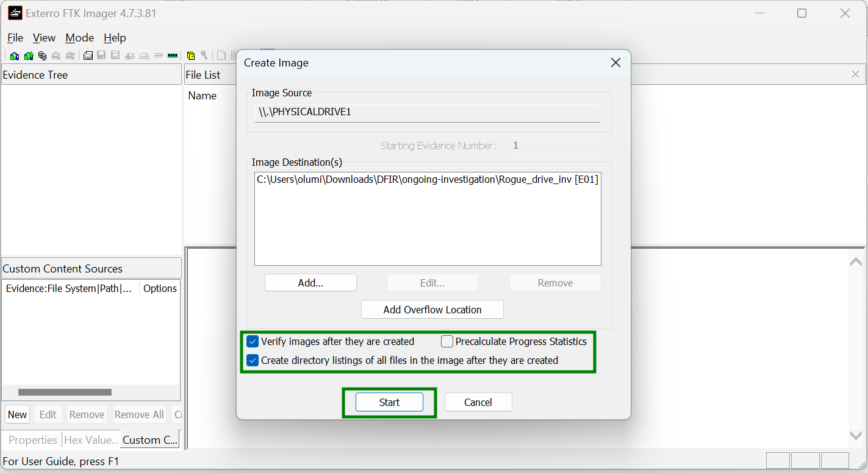Enable Precalculate Progress Statistics checkbox
This screenshot has height=473, width=868.
[x=447, y=341]
